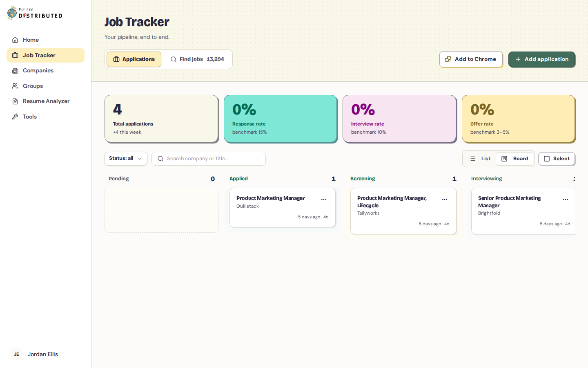
Task: Open the Jordan Ellis profile name
Action: 43,354
